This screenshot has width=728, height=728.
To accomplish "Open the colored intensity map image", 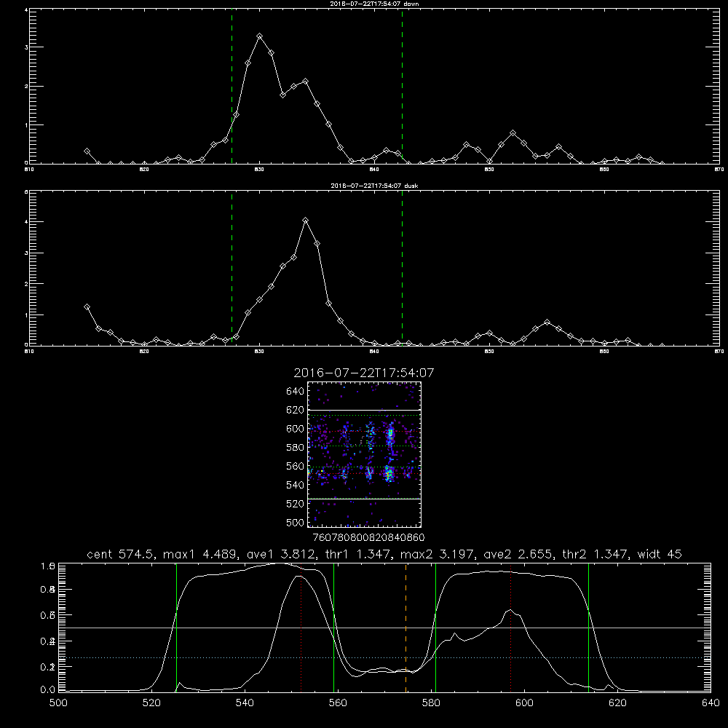I will click(x=364, y=454).
